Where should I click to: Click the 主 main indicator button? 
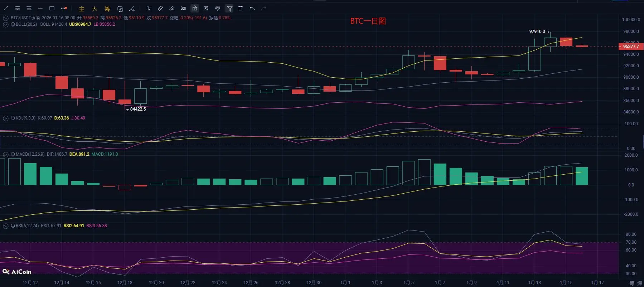coord(82,9)
